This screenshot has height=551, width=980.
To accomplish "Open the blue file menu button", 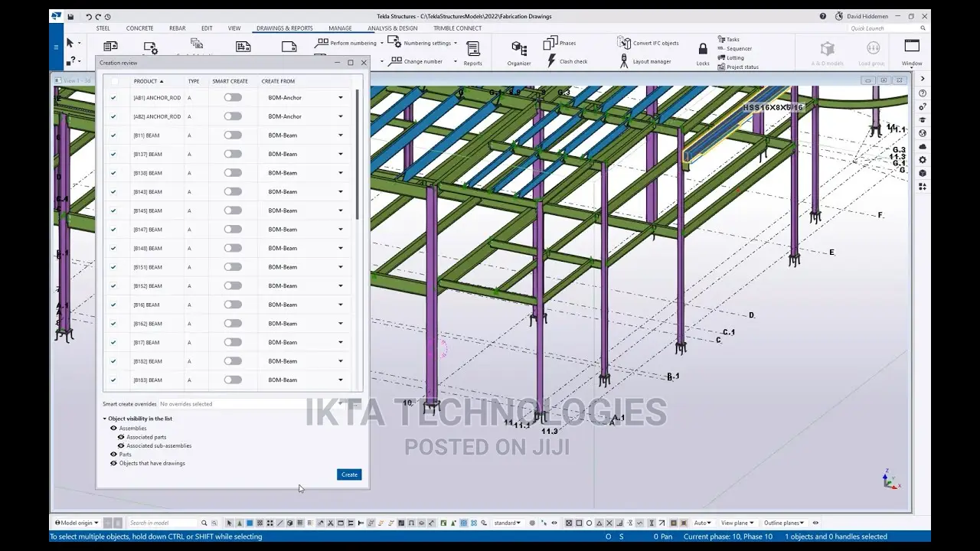I will tap(55, 47).
